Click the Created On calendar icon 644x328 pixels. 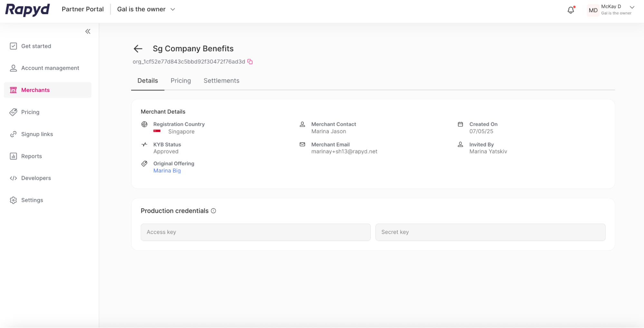pyautogui.click(x=460, y=124)
